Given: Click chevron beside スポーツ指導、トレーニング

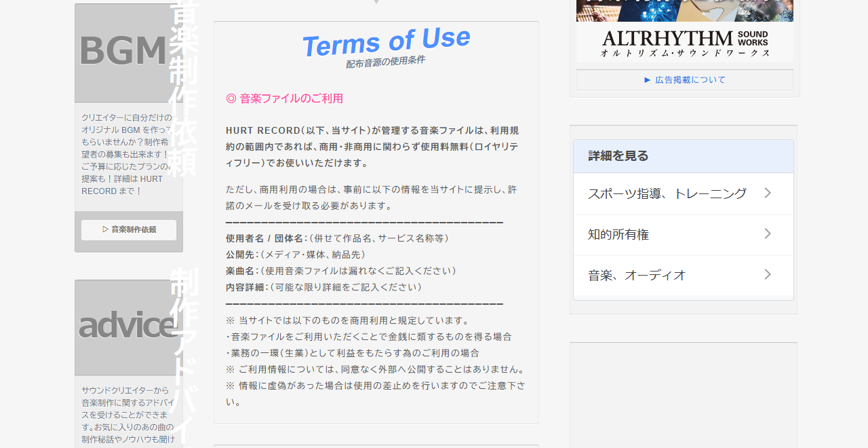Looking at the screenshot, I should point(768,193).
